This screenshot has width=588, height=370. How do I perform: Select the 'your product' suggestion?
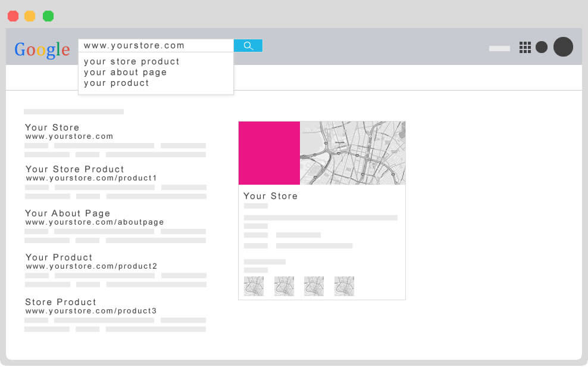coord(116,83)
